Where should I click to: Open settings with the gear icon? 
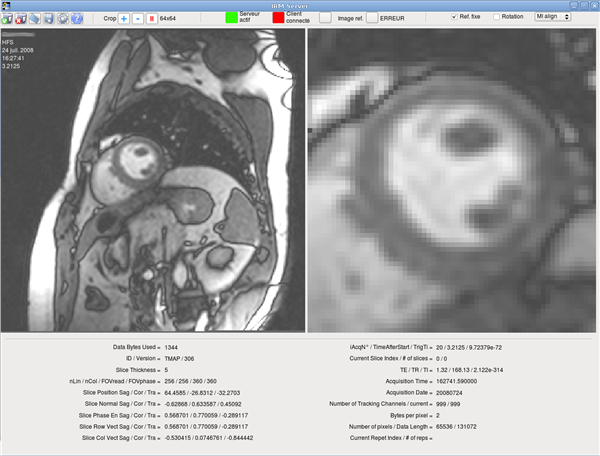(63, 18)
